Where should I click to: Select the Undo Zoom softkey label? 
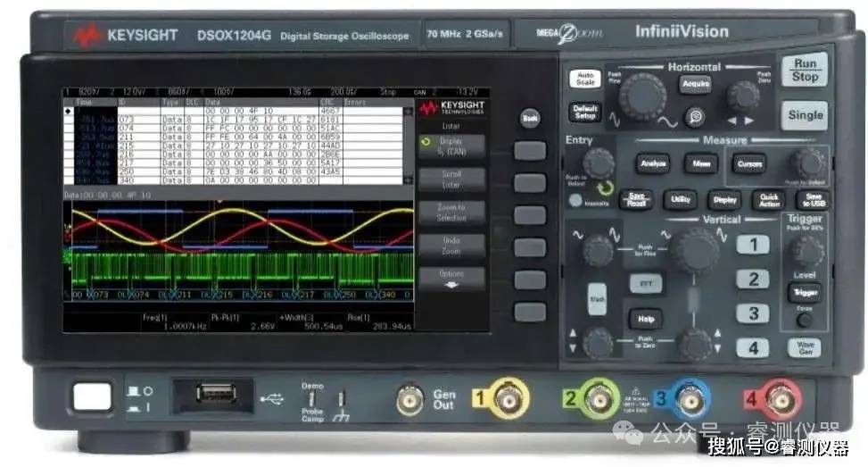451,246
